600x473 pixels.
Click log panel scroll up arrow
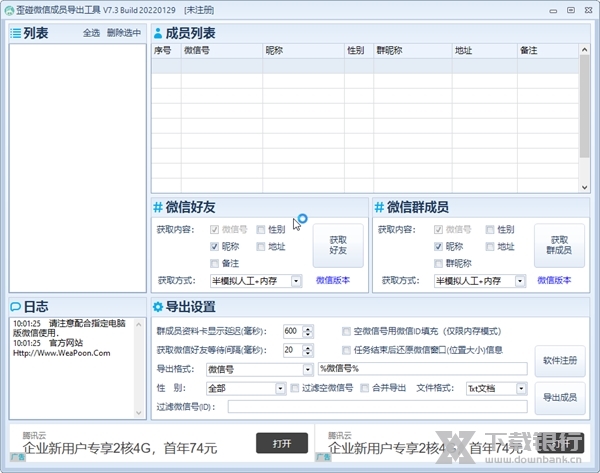coord(139,325)
